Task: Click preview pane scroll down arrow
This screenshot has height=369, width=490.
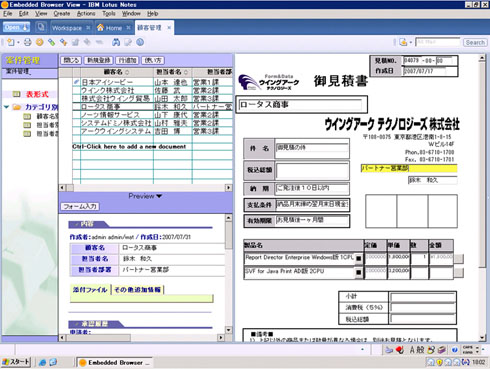Action: (228, 330)
